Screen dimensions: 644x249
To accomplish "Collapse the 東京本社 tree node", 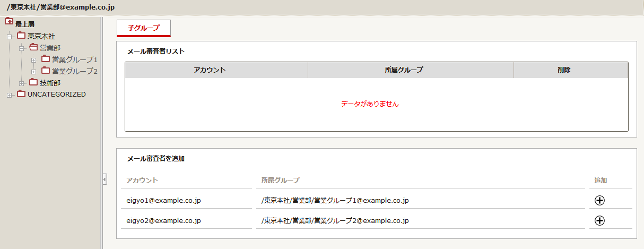I will (x=9, y=37).
